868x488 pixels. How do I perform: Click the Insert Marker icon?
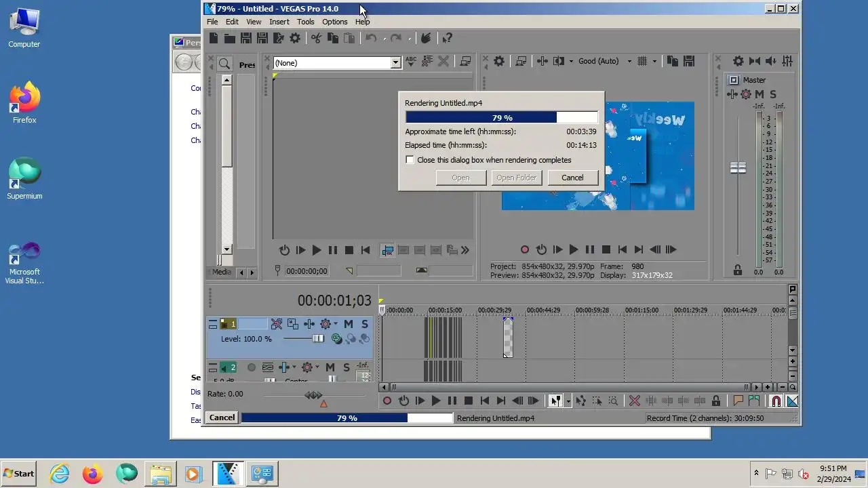click(738, 401)
